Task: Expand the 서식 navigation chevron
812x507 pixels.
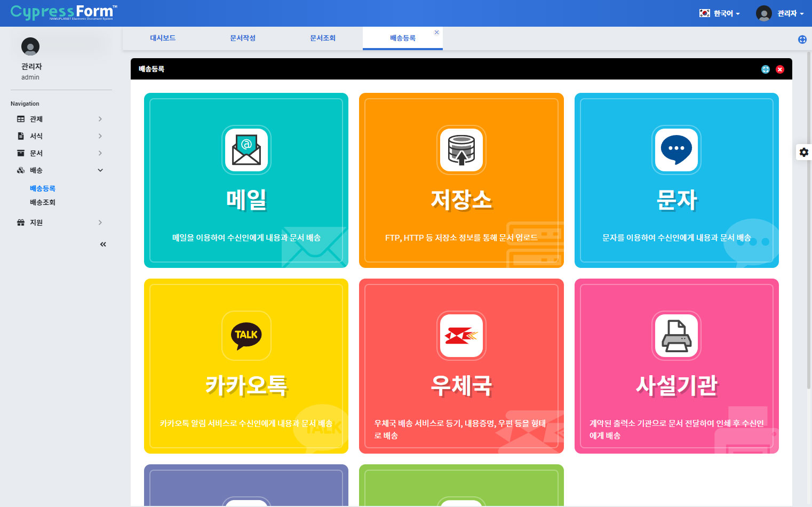Action: pyautogui.click(x=100, y=136)
